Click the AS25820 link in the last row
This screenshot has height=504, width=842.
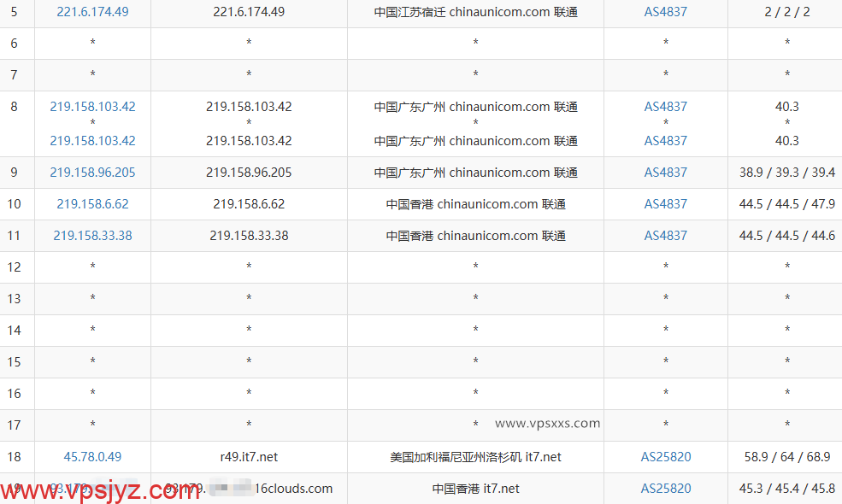point(665,489)
